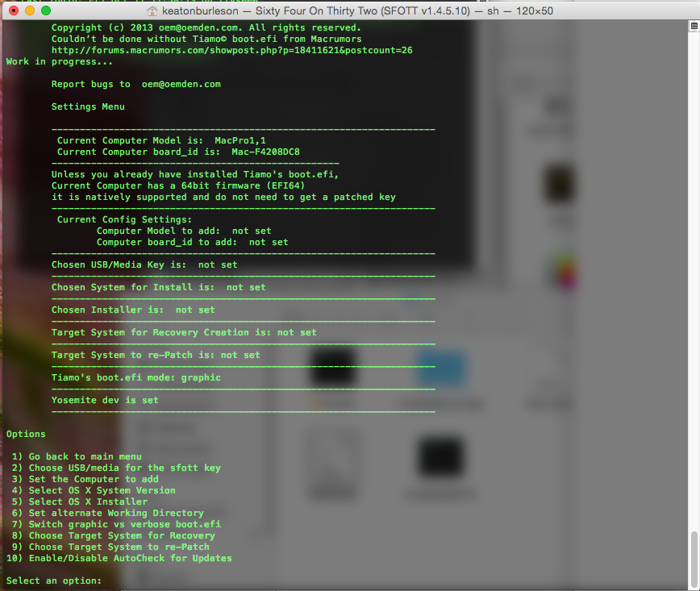Click option '7) Switch graphic vs verbose boot.efi'

click(x=116, y=524)
